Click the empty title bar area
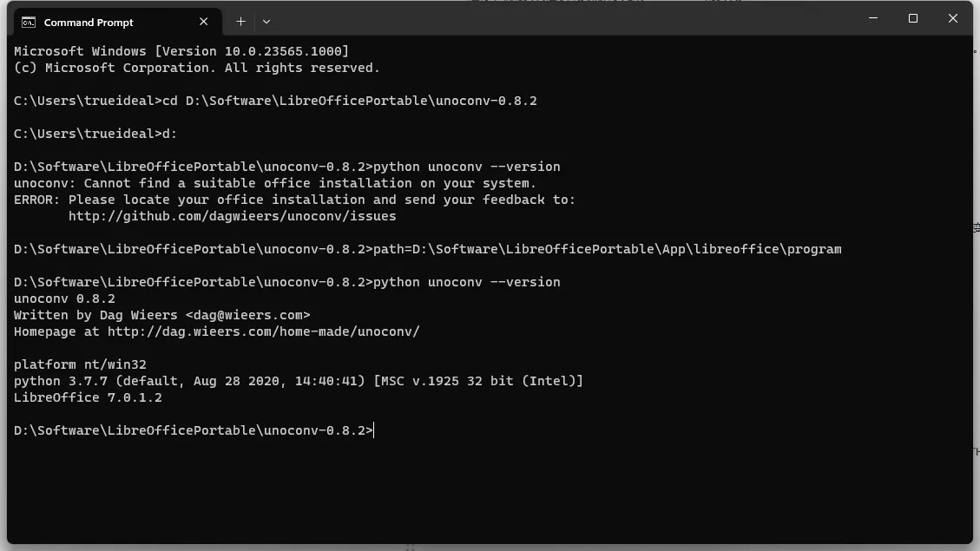 coord(562,19)
